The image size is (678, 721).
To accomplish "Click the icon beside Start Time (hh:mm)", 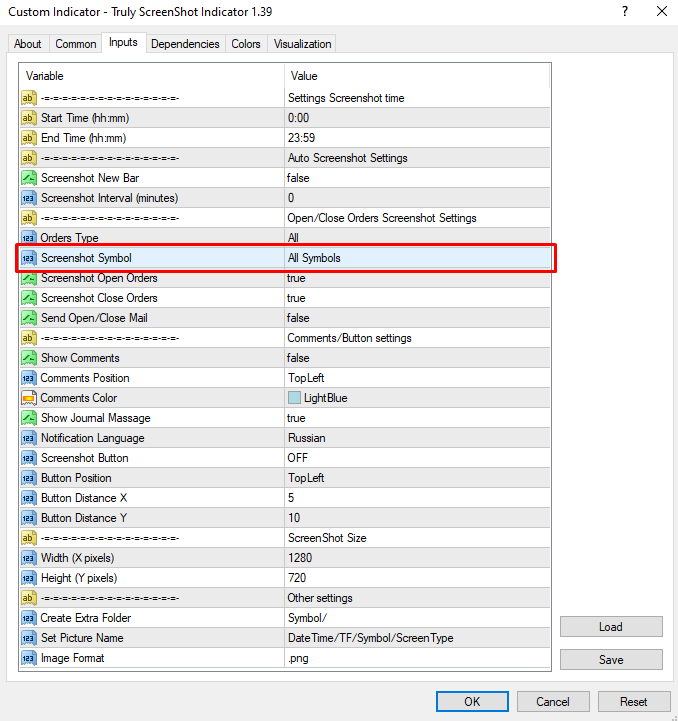I will pyautogui.click(x=29, y=118).
